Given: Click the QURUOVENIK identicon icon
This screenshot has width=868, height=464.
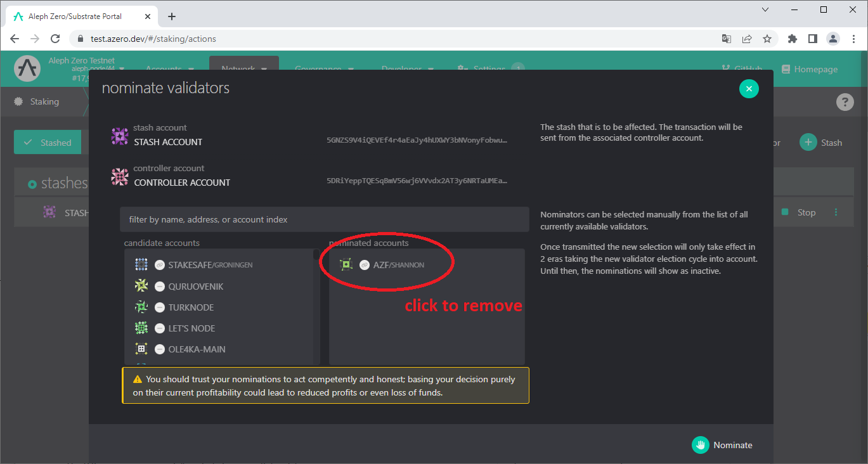Looking at the screenshot, I should click(x=141, y=287).
